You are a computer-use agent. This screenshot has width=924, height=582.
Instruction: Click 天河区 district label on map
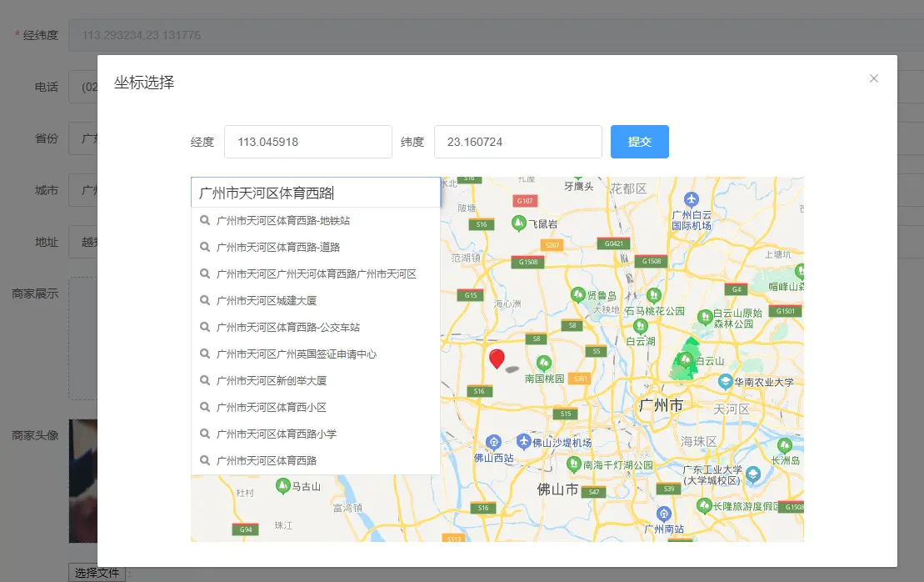(x=732, y=409)
